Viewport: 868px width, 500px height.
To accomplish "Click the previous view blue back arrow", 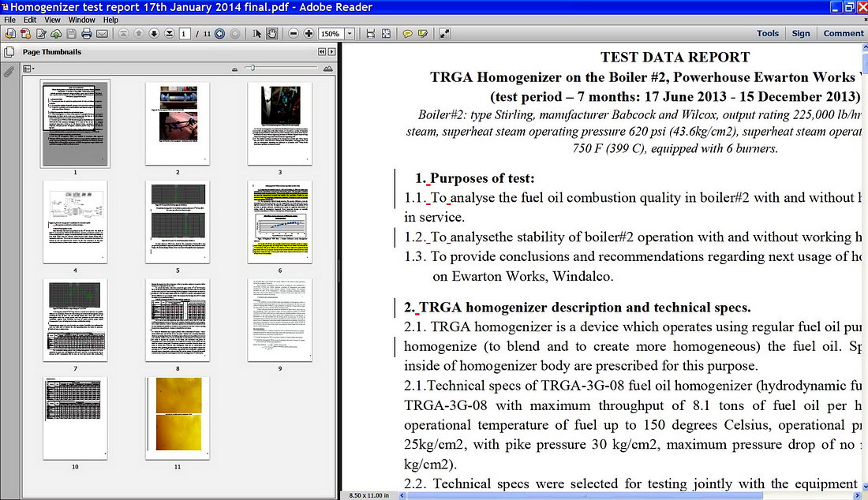I will point(220,34).
